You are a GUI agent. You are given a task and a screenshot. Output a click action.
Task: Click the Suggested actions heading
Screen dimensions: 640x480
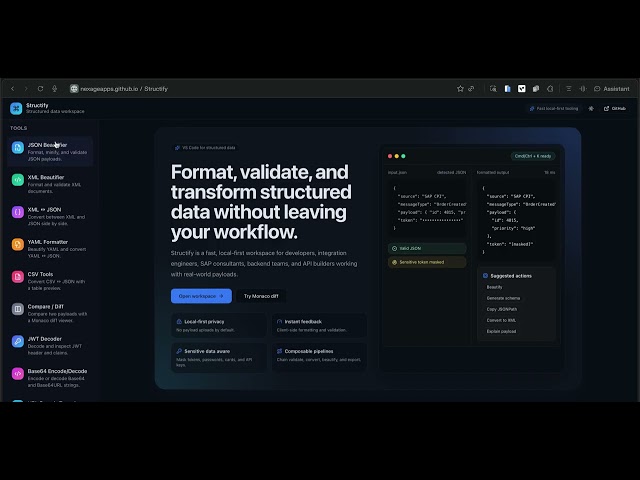point(511,276)
